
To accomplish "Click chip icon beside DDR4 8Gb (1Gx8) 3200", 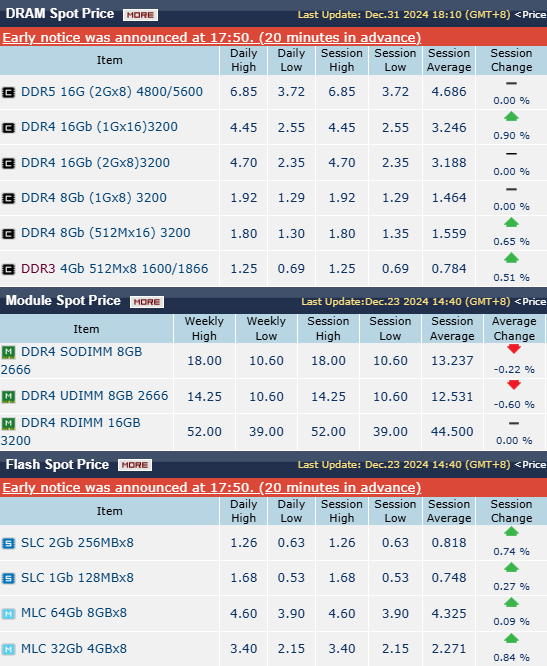I will click(8, 198).
